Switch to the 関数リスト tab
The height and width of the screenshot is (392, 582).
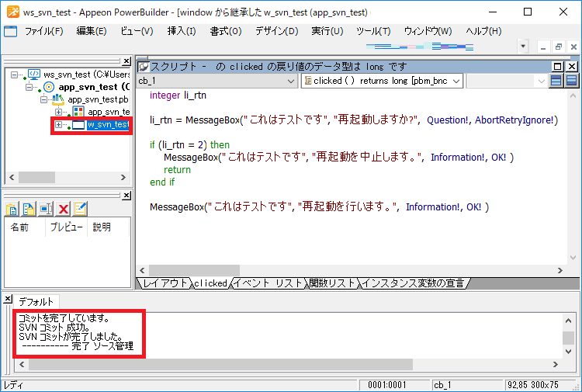(332, 283)
